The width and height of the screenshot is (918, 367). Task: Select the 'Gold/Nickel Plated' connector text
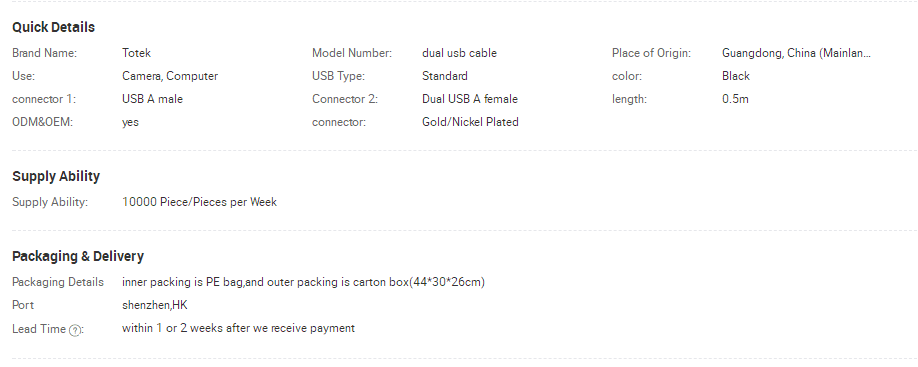coord(470,122)
